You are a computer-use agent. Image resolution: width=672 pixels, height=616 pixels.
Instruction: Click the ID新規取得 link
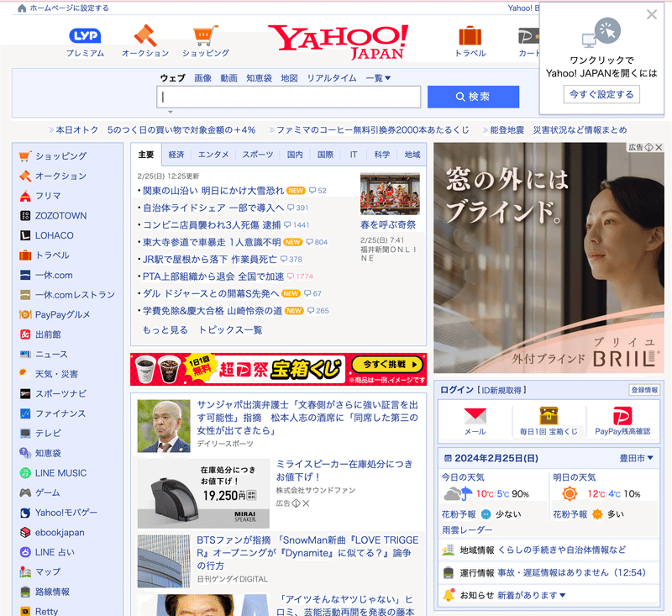pyautogui.click(x=501, y=390)
